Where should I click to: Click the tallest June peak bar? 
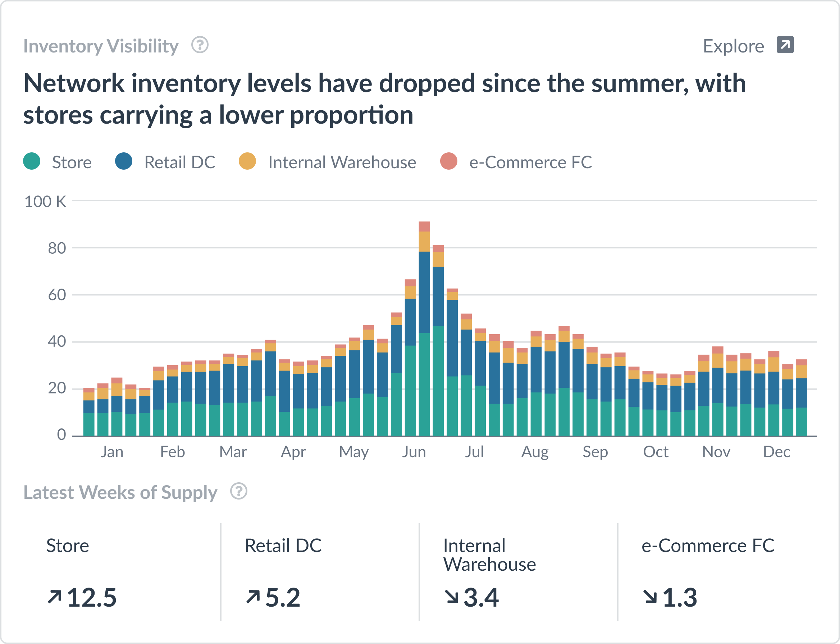click(424, 328)
